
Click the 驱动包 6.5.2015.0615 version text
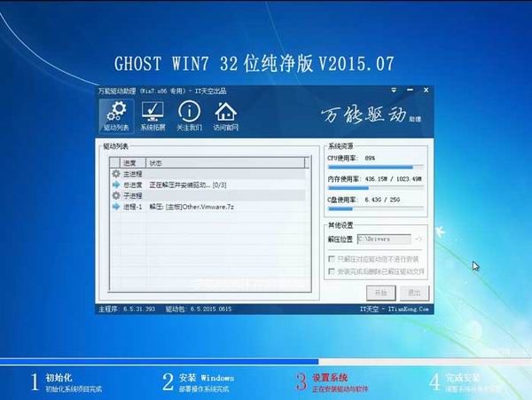[199, 309]
